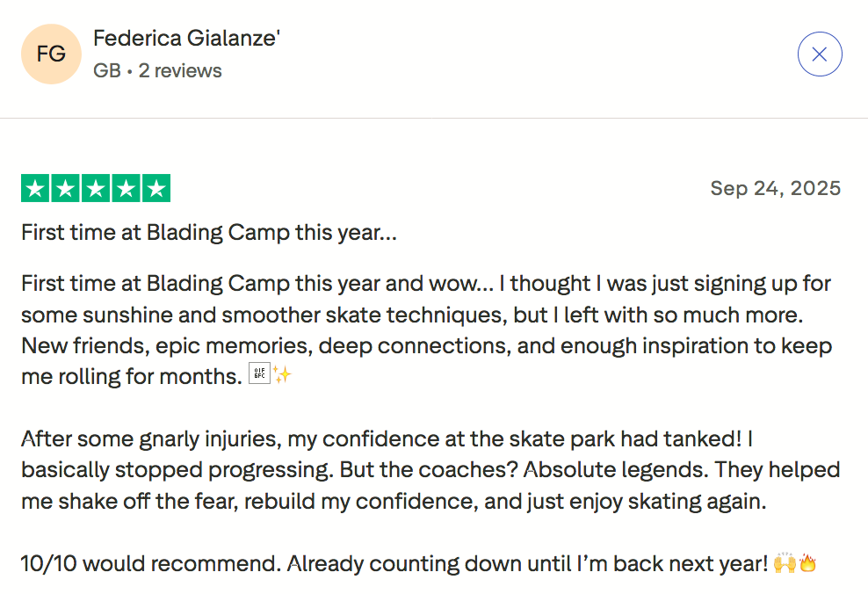Click the '2 reviews' count text
The image size is (868, 594).
(x=180, y=70)
